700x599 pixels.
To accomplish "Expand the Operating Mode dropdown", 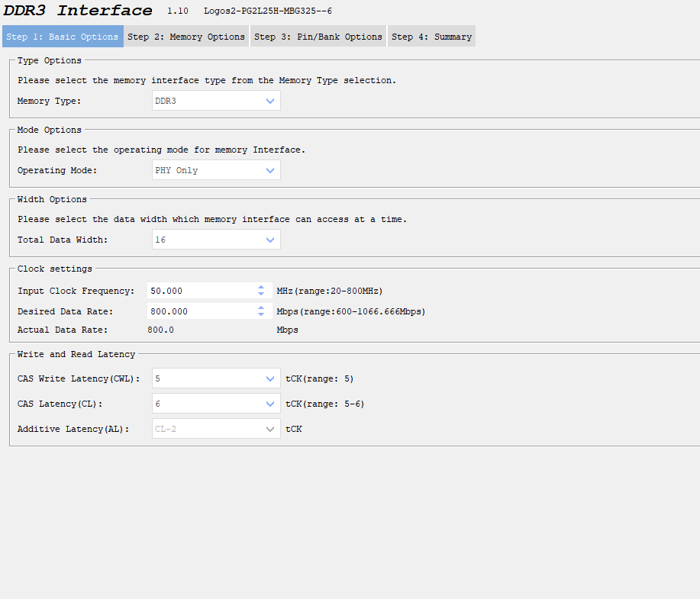I will 216,170.
